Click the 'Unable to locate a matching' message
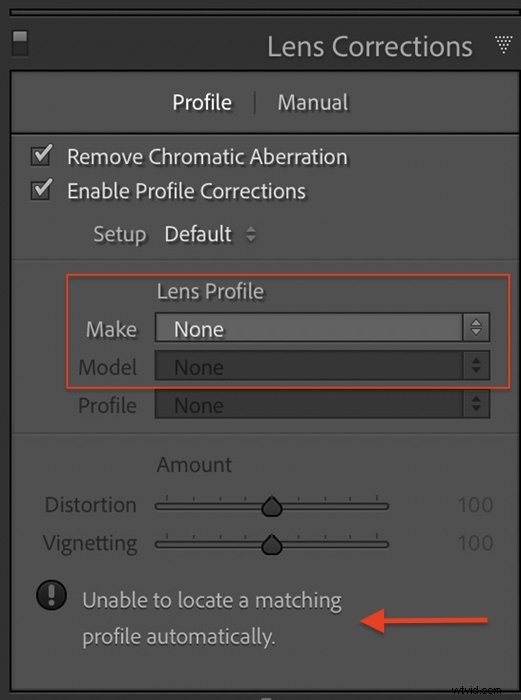 click(212, 600)
